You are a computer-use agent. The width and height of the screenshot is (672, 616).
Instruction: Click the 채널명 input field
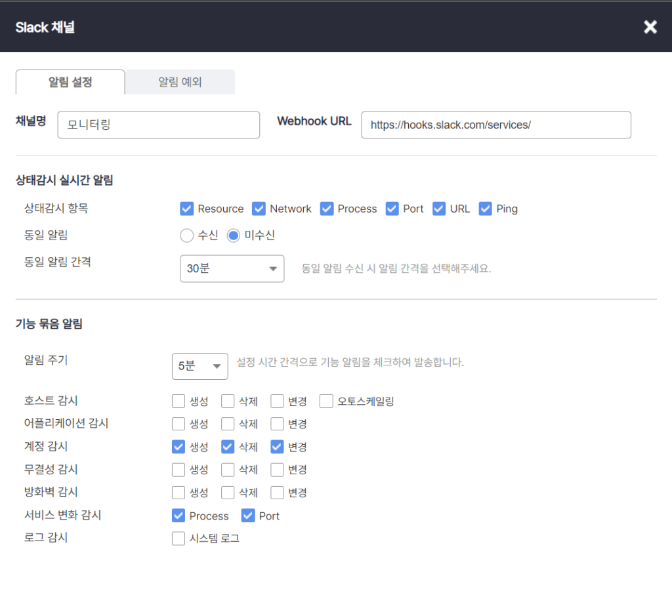tap(157, 125)
